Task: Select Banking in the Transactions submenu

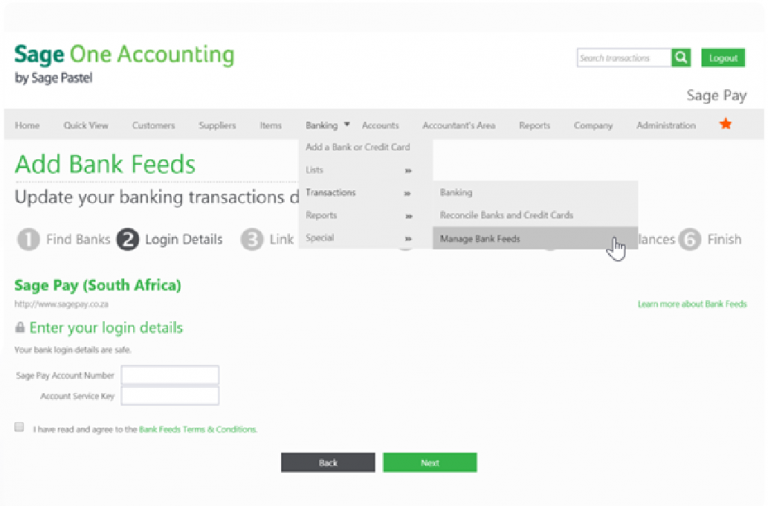Action: (x=456, y=193)
